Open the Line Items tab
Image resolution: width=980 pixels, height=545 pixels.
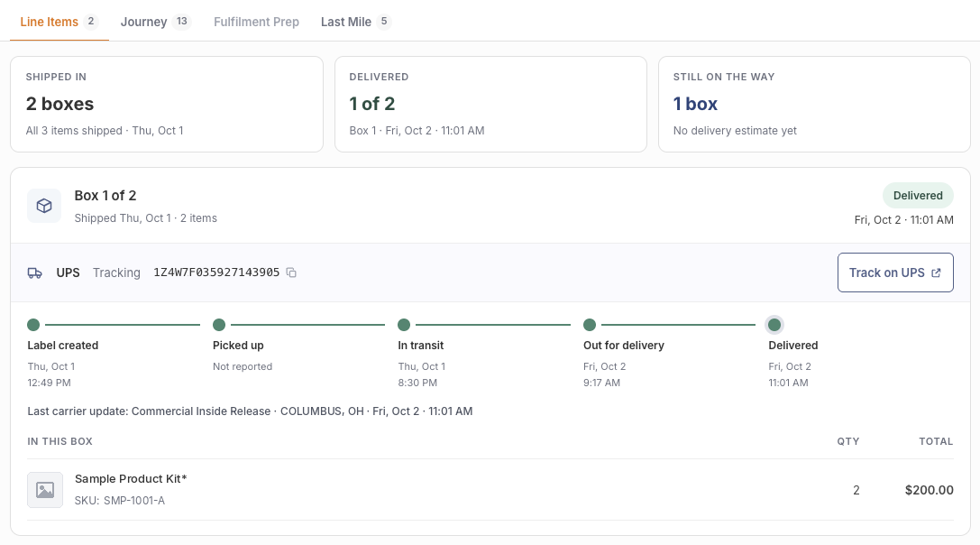[x=60, y=22]
